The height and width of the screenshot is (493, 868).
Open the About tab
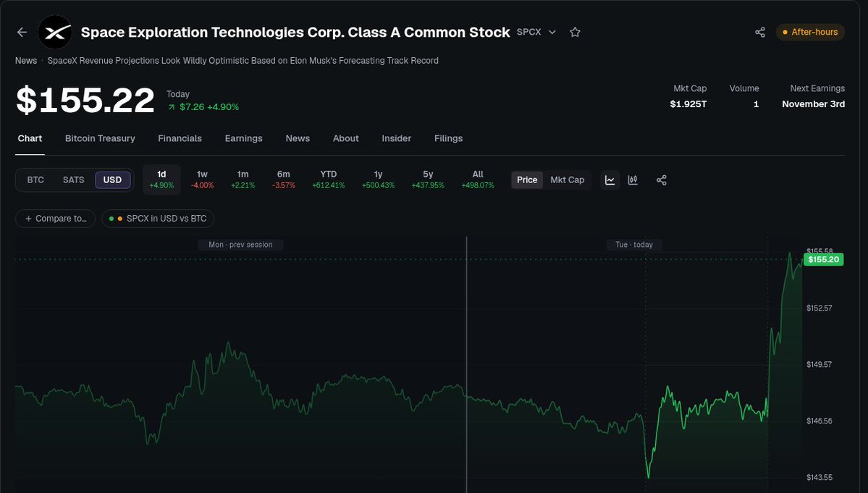click(346, 138)
